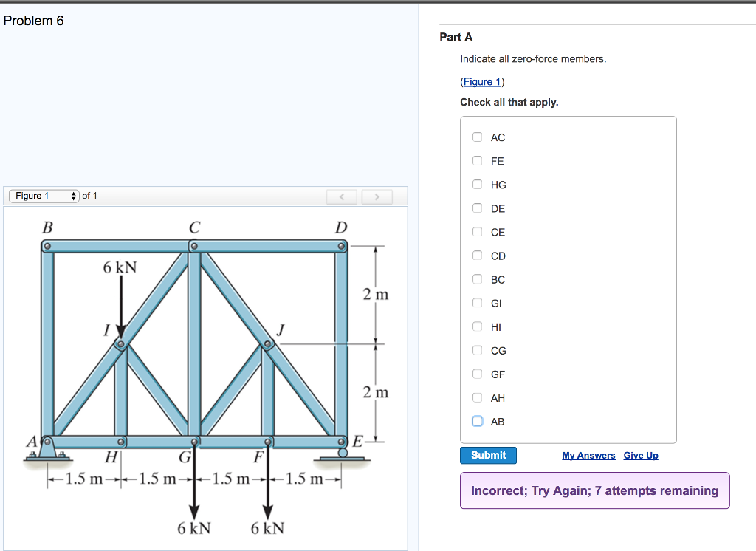Tick the GI member checkbox
Image resolution: width=756 pixels, height=551 pixels.
tap(478, 303)
